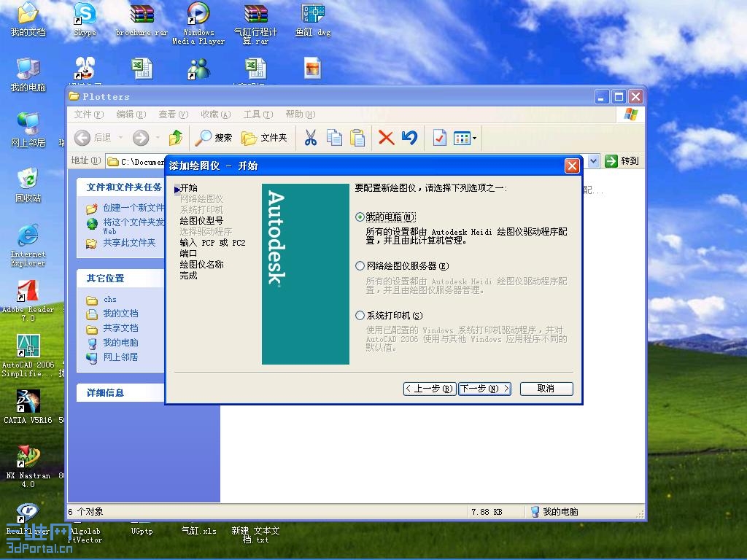Screen dimensions: 747x560
Task: Close the 添加绘图仪 dialog
Action: tap(572, 166)
